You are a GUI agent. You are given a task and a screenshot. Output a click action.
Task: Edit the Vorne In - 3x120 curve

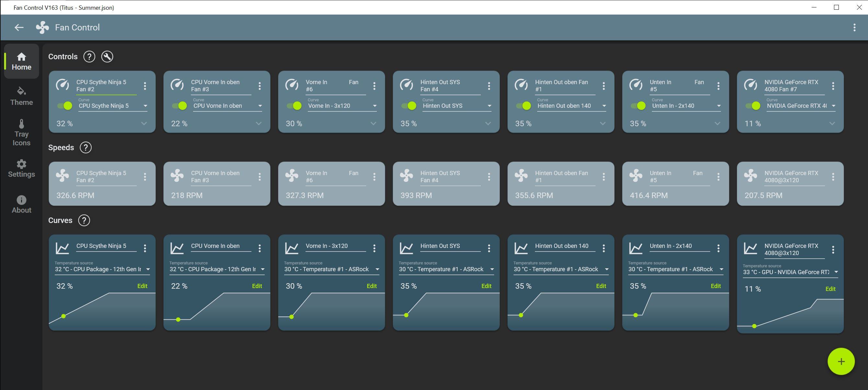point(372,286)
